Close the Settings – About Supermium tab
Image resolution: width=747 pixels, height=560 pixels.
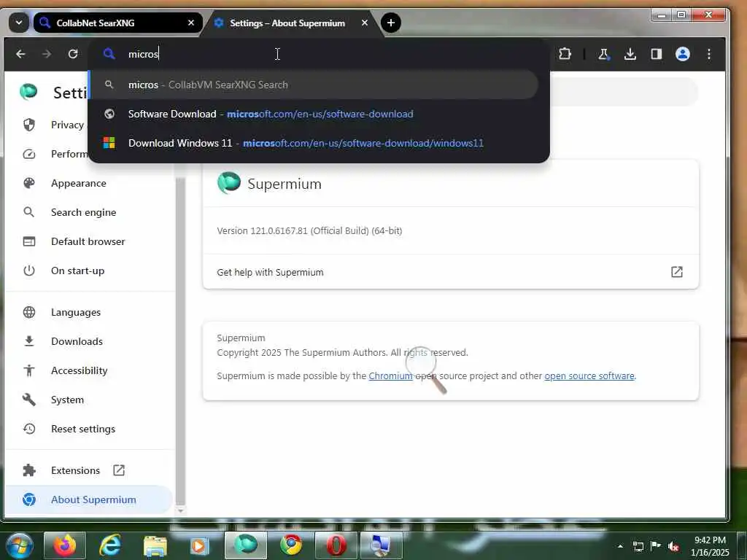coord(365,23)
